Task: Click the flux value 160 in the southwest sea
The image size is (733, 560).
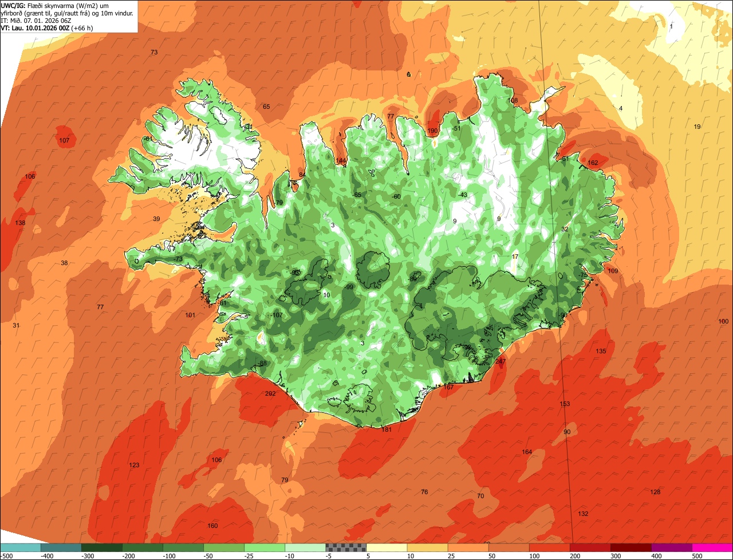Action: pos(212,526)
